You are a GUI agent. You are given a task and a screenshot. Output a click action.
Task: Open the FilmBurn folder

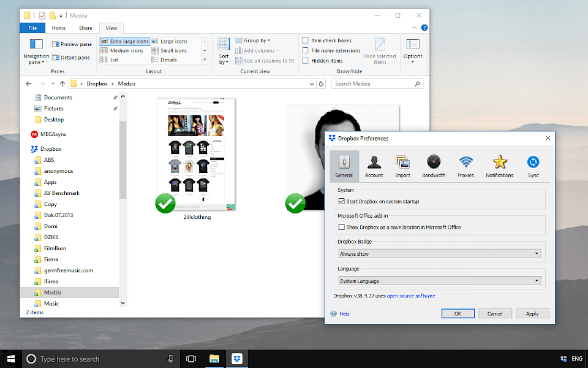tap(50, 248)
